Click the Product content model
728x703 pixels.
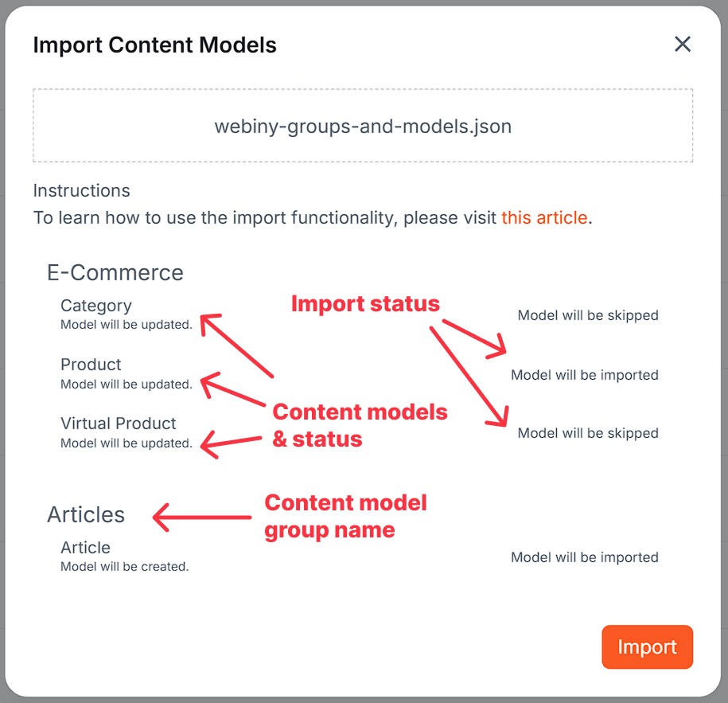pyautogui.click(x=91, y=365)
